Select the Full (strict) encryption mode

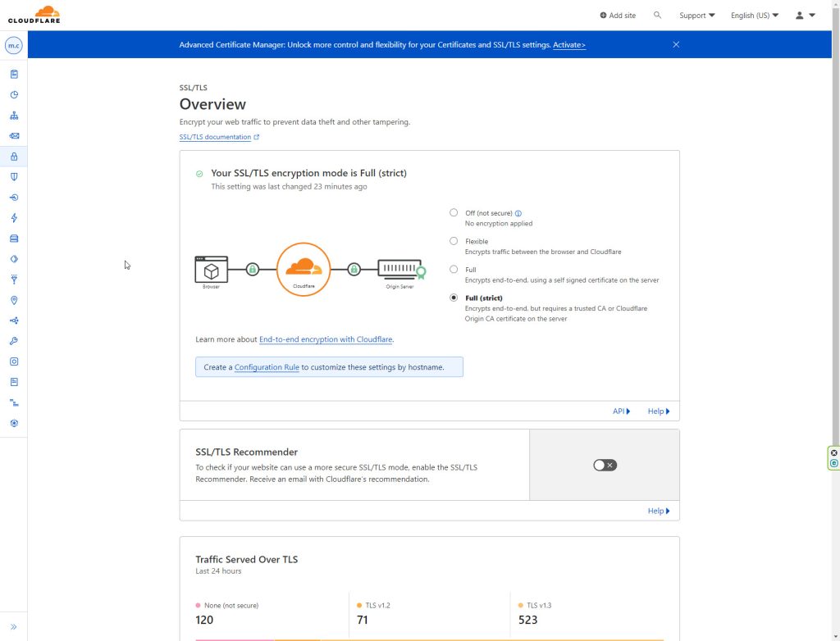point(454,298)
